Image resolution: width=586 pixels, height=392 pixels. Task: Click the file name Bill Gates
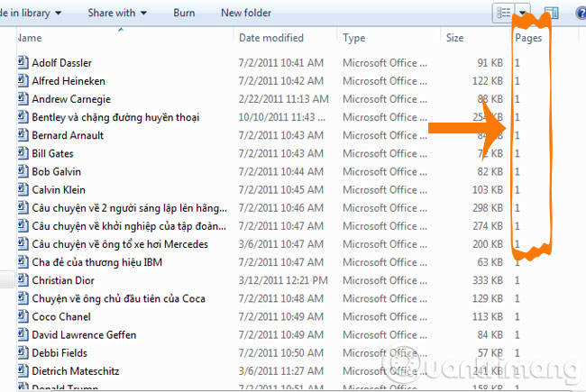click(x=52, y=153)
